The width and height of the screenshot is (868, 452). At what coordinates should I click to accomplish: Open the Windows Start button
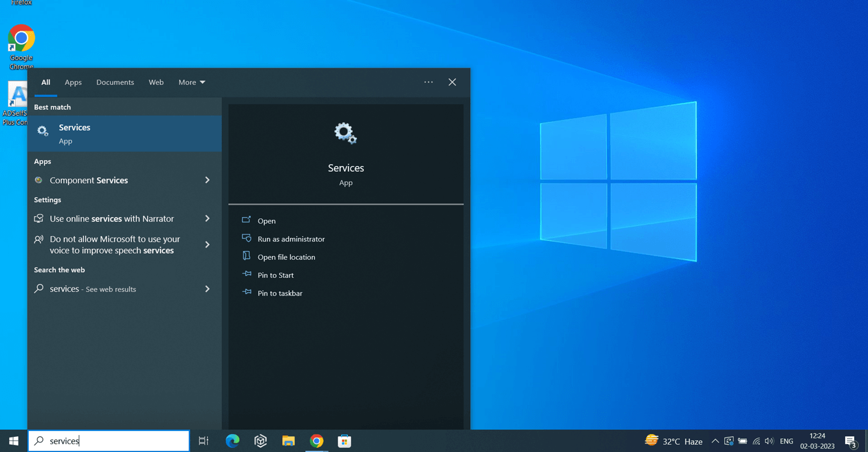pyautogui.click(x=13, y=441)
